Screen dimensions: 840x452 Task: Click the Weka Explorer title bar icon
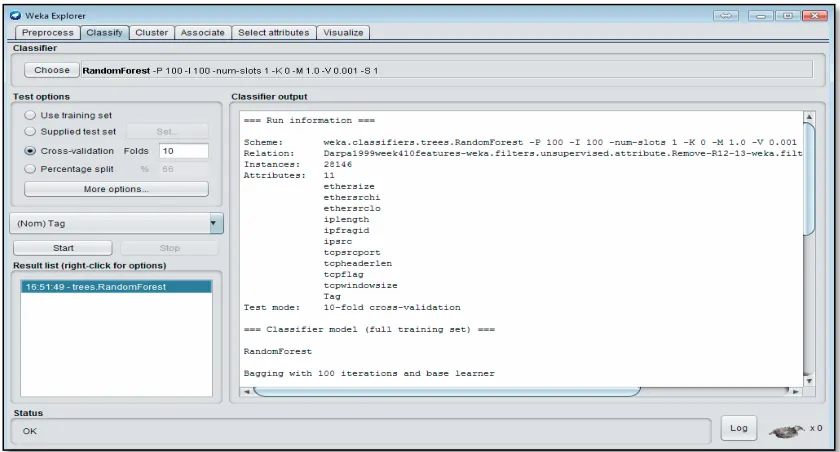coord(15,16)
